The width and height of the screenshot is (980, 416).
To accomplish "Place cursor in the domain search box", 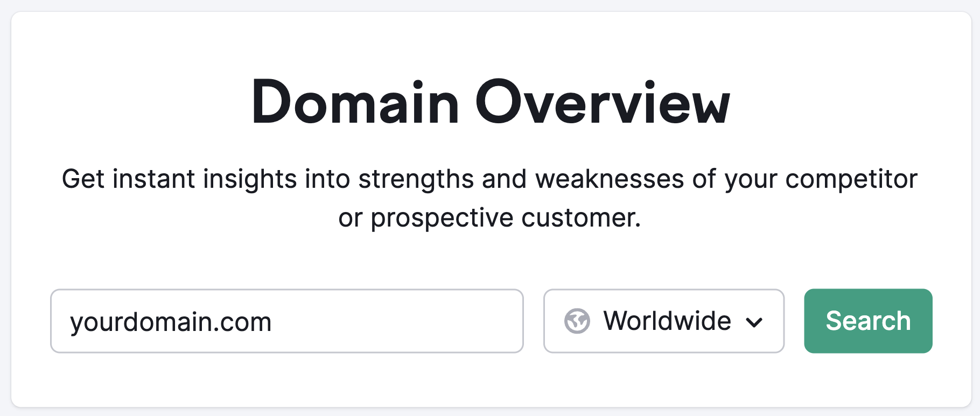I will click(287, 321).
